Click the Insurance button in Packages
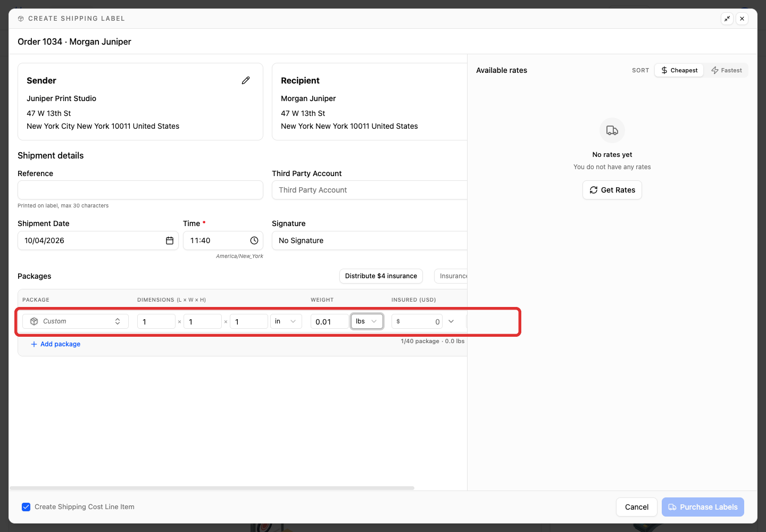This screenshot has height=532, width=766. point(451,276)
